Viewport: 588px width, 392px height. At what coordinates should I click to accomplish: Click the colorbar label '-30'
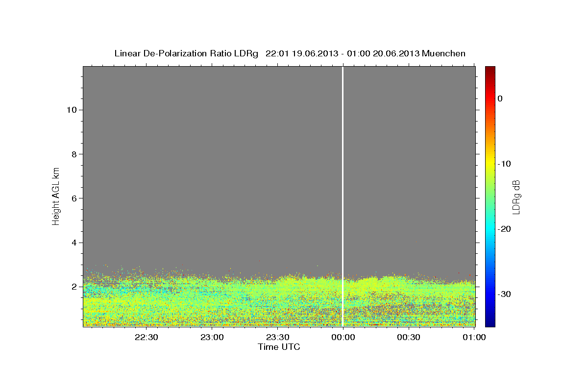[505, 294]
